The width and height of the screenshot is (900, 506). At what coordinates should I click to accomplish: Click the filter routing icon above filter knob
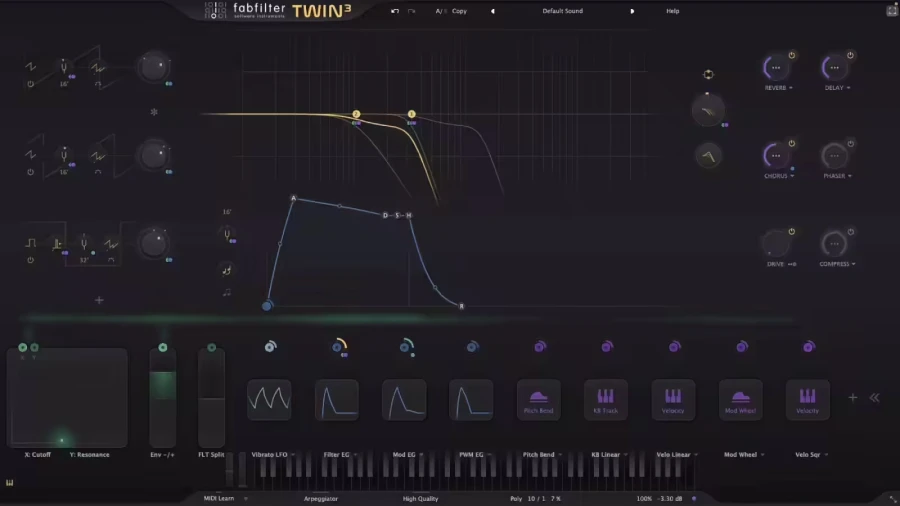tap(708, 75)
